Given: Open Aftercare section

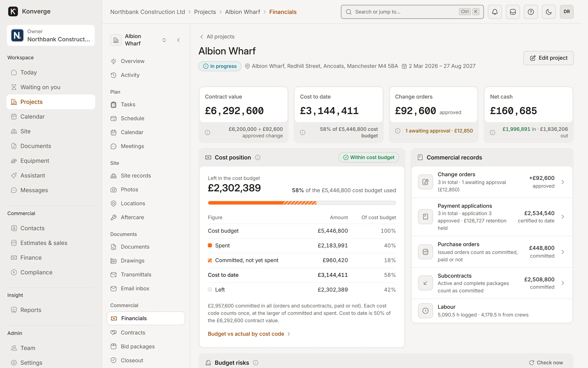Looking at the screenshot, I should 146,217.
